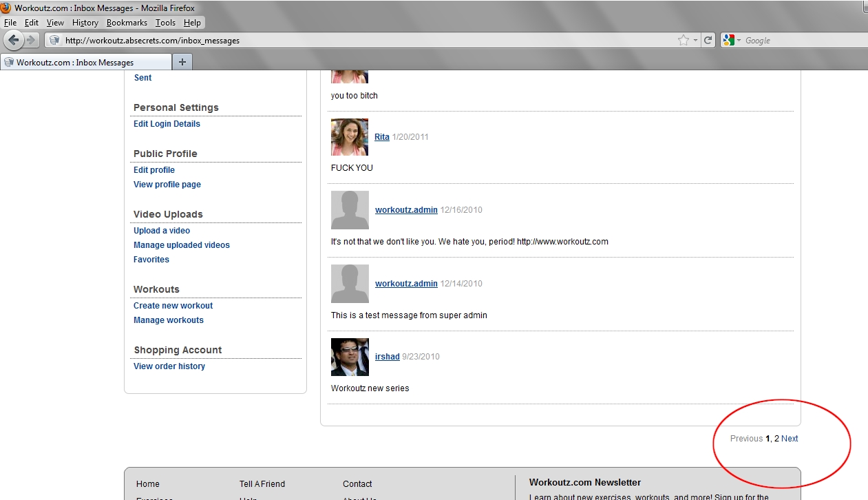The image size is (868, 500).
Task: Click the Next pagination link
Action: click(x=790, y=439)
